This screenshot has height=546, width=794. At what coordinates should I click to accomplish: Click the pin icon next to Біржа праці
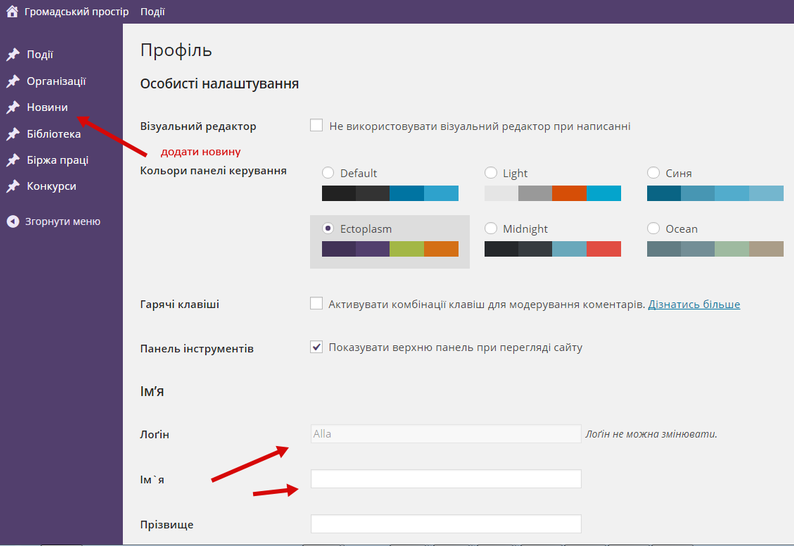[x=13, y=160]
